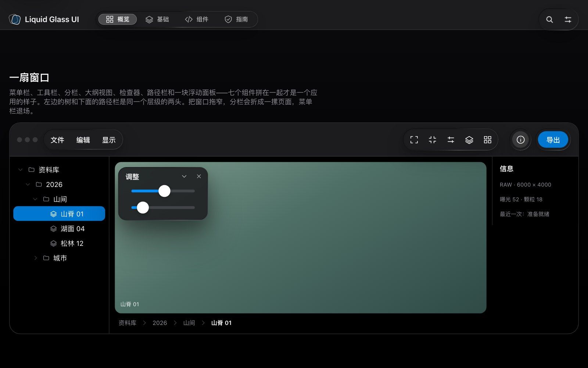This screenshot has height=368, width=588.
Task: Click the layers icon beside 湖面 04
Action: click(54, 229)
